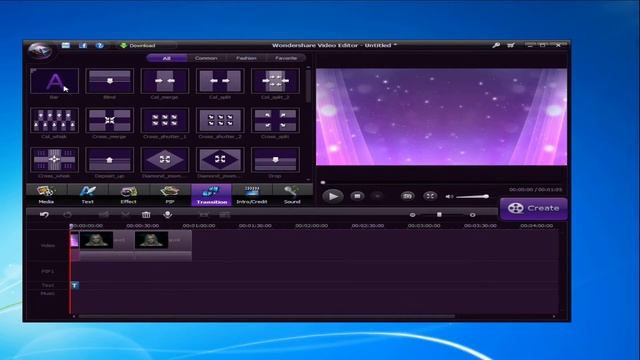Viewport: 640px width, 360px height.
Task: Select the Blind transition thumbnail
Action: point(109,81)
